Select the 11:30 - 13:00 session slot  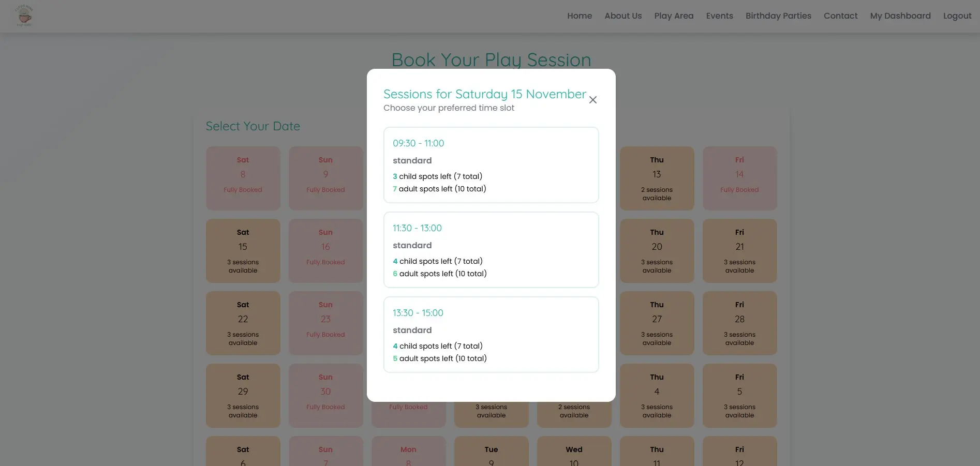[x=491, y=249]
